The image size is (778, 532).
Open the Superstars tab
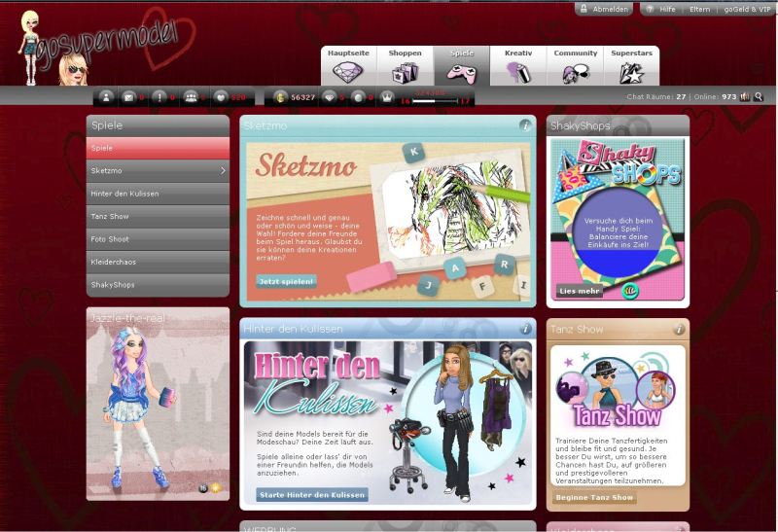631,65
